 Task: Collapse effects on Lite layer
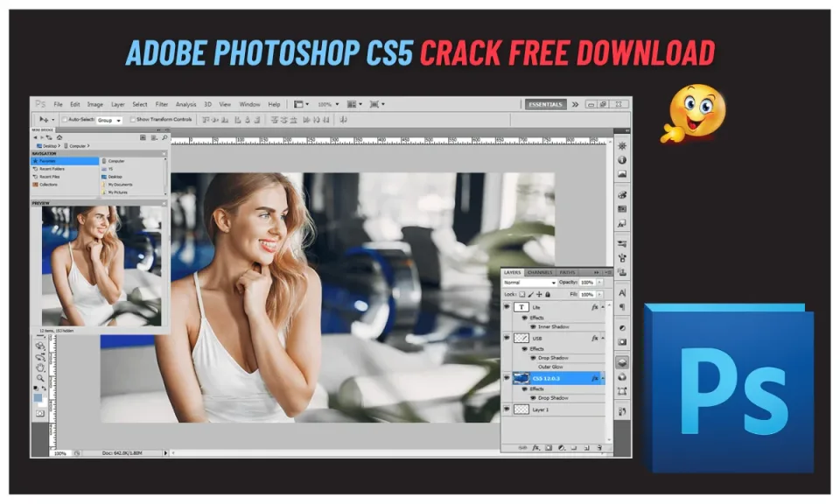point(603,307)
